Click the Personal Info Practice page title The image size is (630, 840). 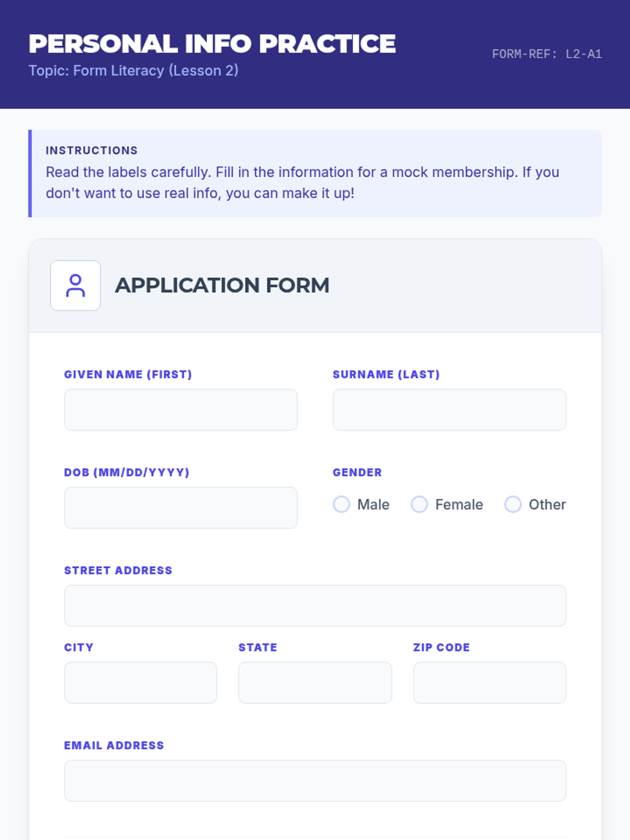coord(212,44)
